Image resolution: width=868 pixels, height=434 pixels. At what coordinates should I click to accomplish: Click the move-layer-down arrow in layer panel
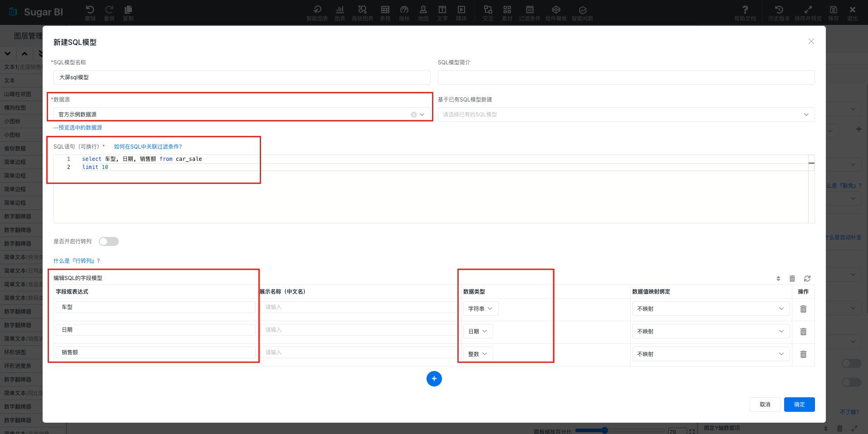pyautogui.click(x=8, y=54)
